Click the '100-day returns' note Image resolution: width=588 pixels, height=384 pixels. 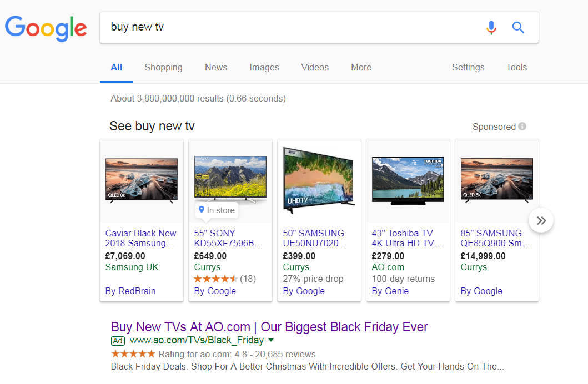(x=403, y=279)
